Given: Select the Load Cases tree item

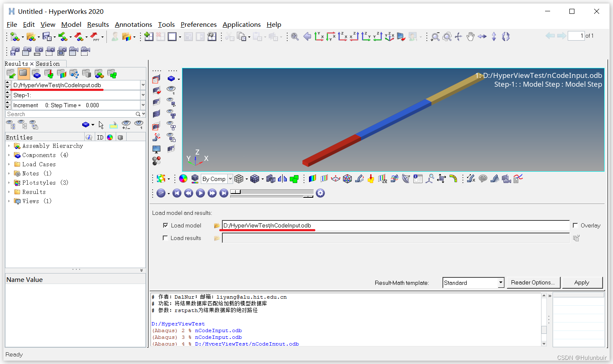Looking at the screenshot, I should pos(39,164).
